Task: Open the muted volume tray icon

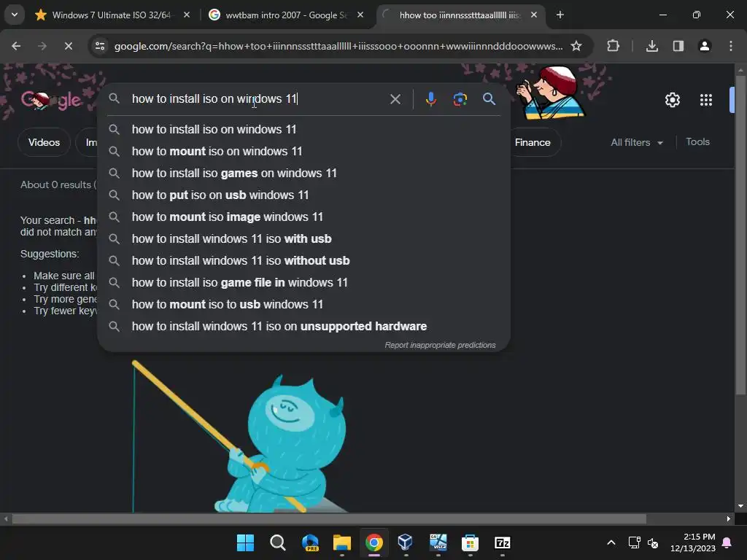Action: (x=653, y=542)
